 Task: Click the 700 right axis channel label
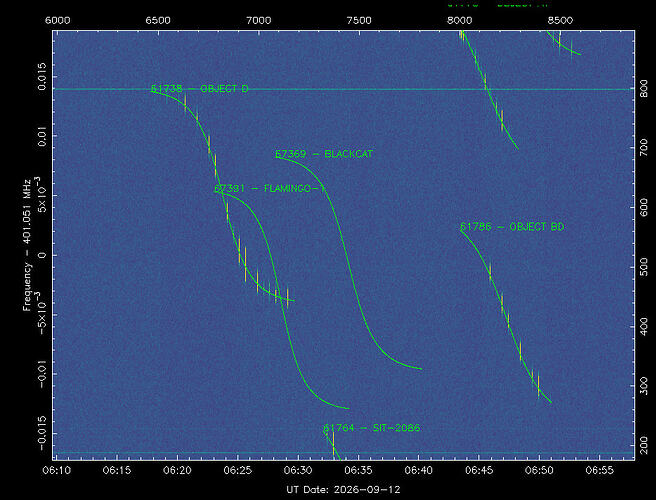click(x=644, y=148)
